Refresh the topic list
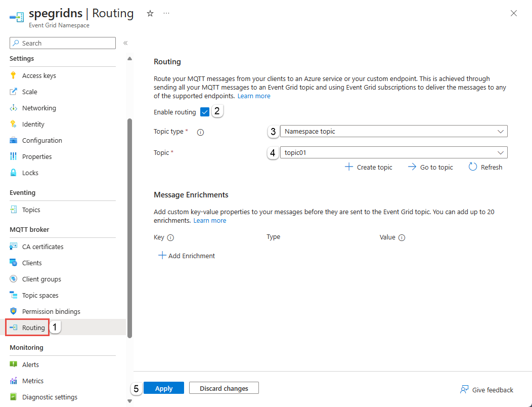 485,167
